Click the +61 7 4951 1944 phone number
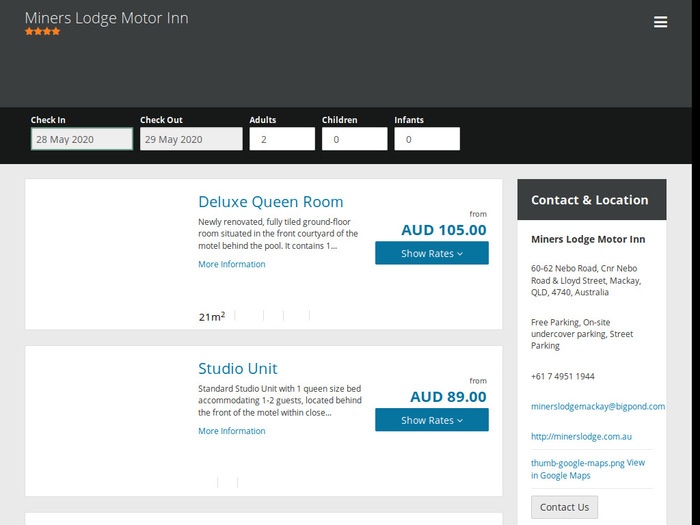 562,376
